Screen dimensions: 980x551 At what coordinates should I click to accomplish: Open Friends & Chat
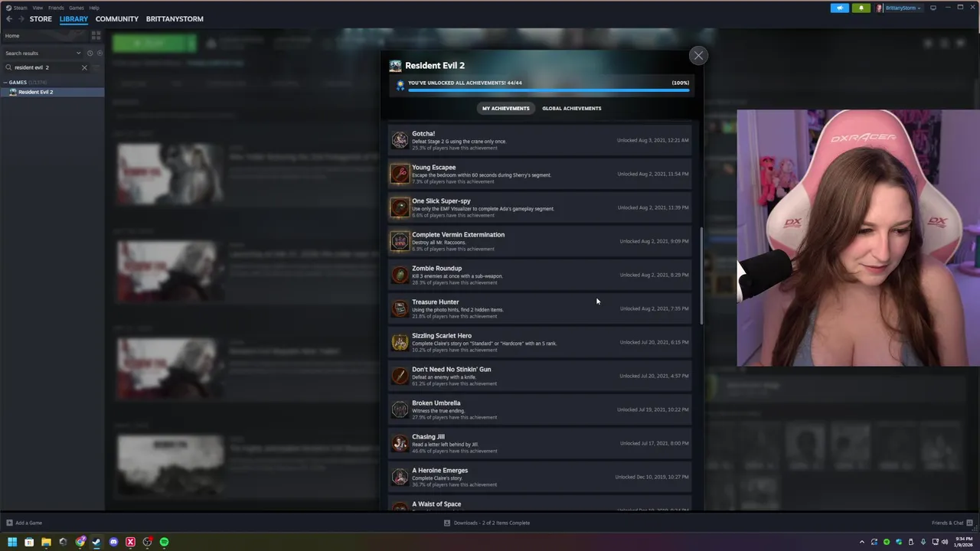tap(952, 523)
